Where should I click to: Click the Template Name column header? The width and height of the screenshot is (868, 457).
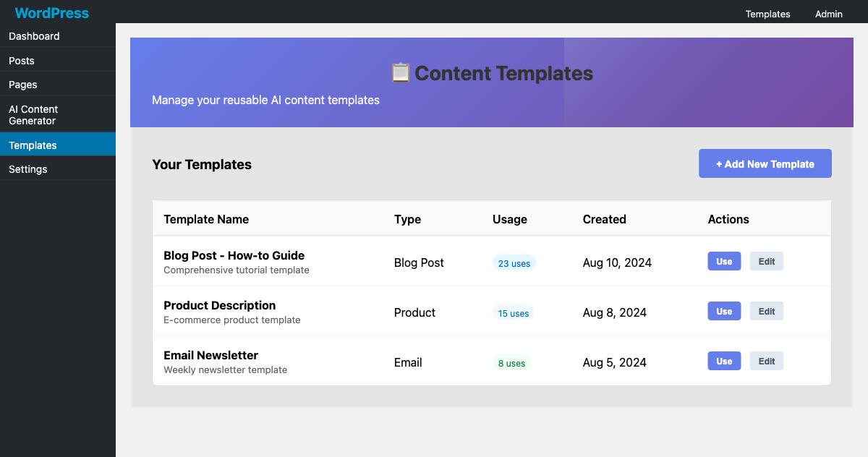coord(206,219)
